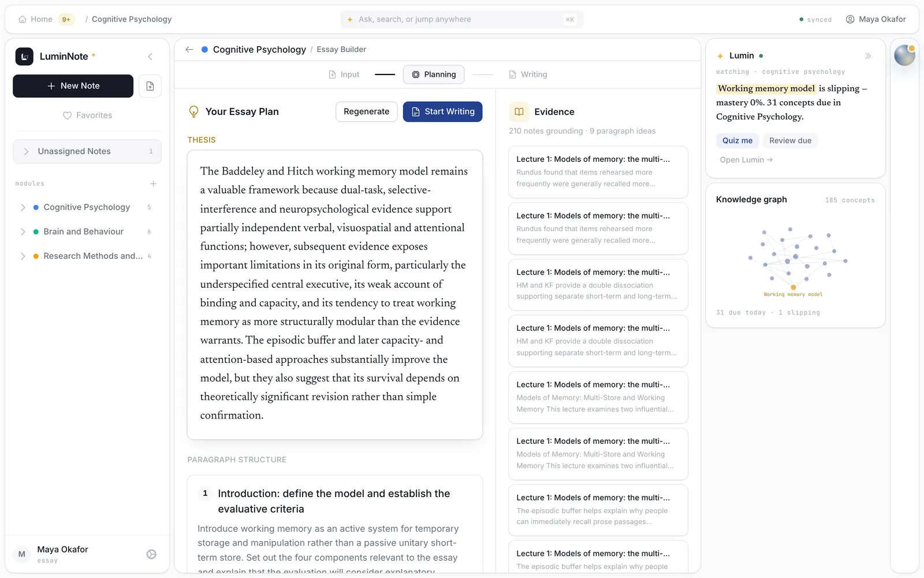Click the thesis text box
Image resolution: width=924 pixels, height=578 pixels.
coord(335,295)
